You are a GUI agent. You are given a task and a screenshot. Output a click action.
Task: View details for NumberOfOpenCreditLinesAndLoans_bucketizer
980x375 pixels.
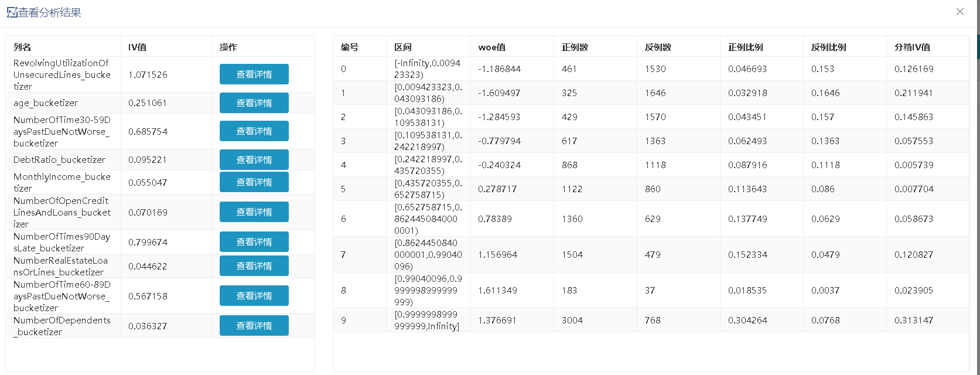254,212
